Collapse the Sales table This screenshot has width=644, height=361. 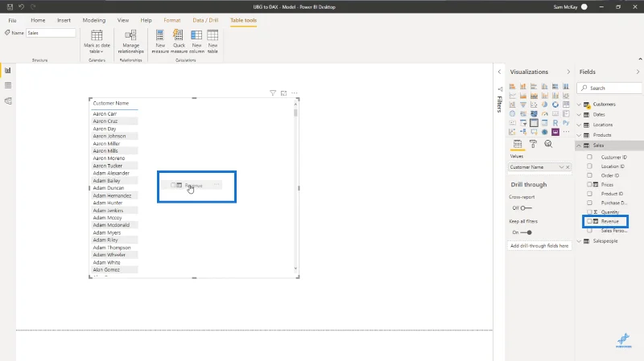[579, 146]
